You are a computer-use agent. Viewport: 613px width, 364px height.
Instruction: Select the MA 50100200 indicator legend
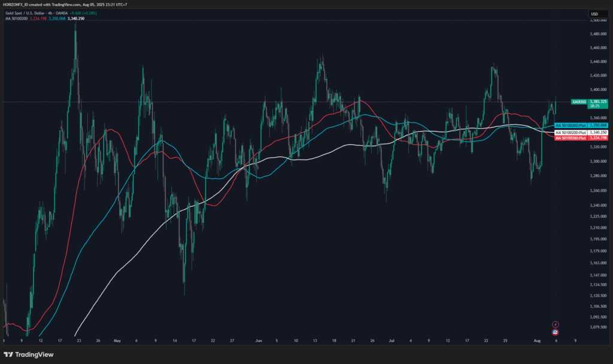click(17, 19)
